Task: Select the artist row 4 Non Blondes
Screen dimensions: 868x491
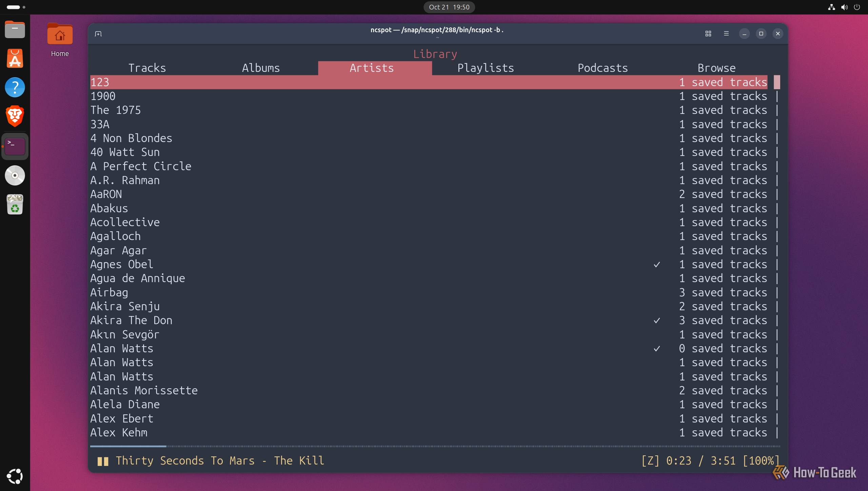Action: point(429,138)
